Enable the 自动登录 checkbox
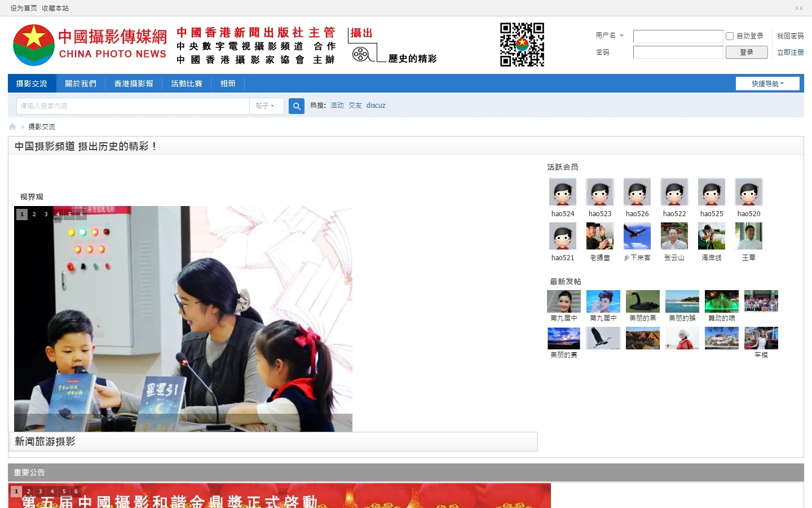The height and width of the screenshot is (508, 812). coord(730,36)
